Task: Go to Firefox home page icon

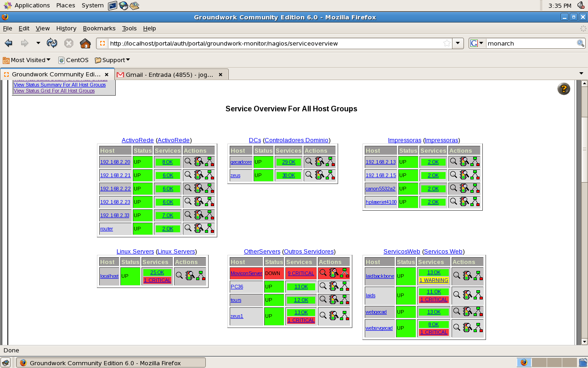Action: click(x=85, y=43)
